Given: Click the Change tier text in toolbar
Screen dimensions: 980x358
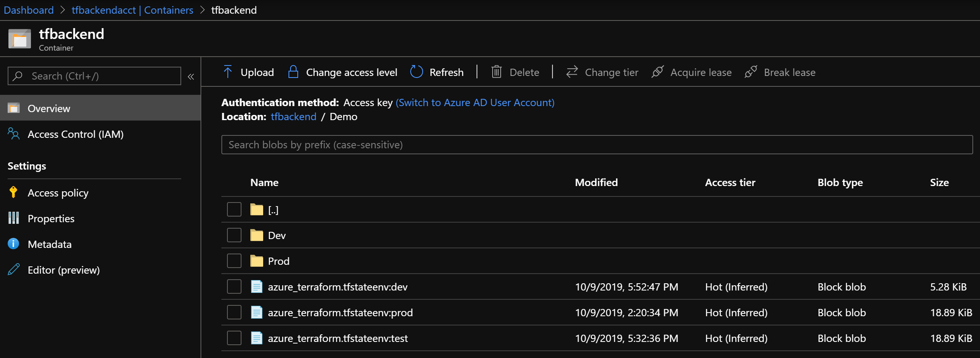Looking at the screenshot, I should coord(612,72).
